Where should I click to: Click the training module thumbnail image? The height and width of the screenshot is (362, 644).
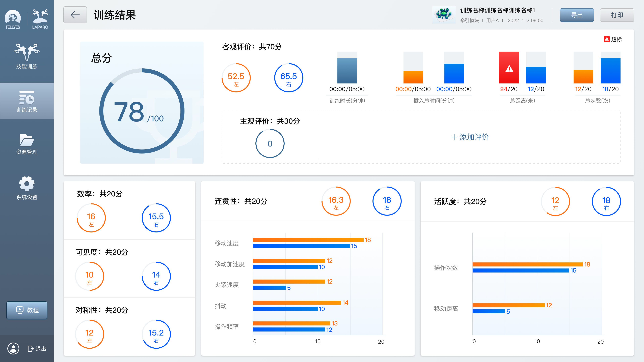444,15
